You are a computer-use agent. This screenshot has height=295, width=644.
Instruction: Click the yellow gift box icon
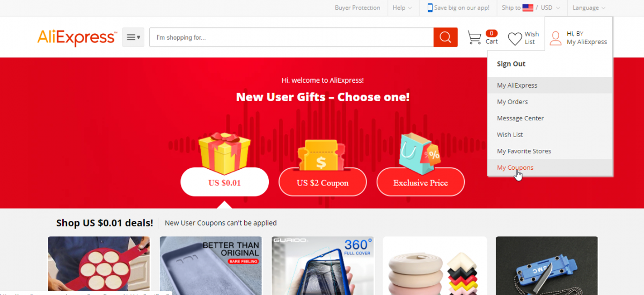click(x=225, y=153)
